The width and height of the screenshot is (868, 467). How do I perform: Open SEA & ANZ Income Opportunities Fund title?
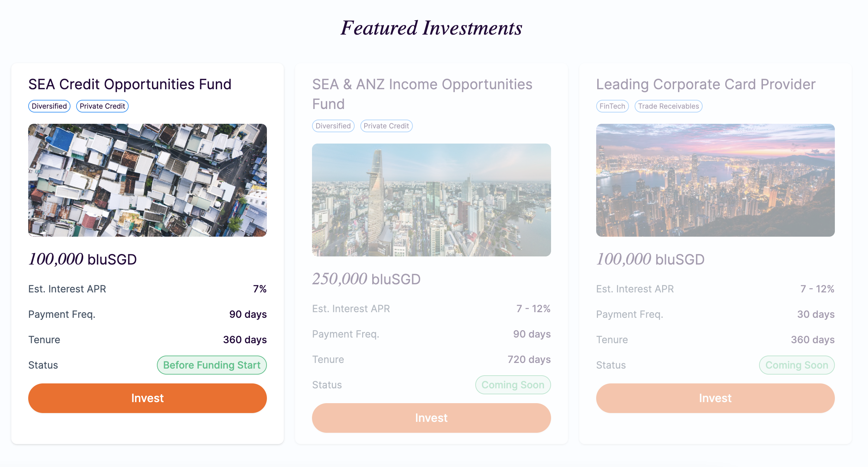[422, 94]
